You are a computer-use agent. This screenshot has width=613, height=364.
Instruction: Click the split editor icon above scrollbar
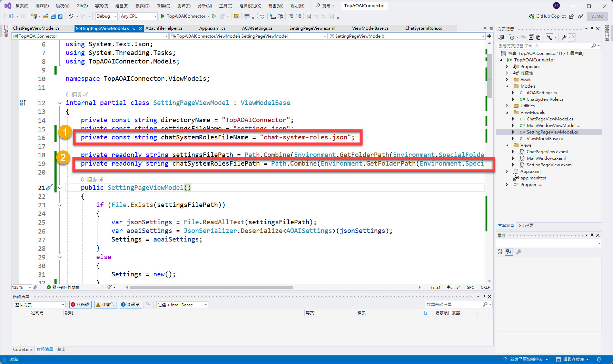(x=489, y=36)
